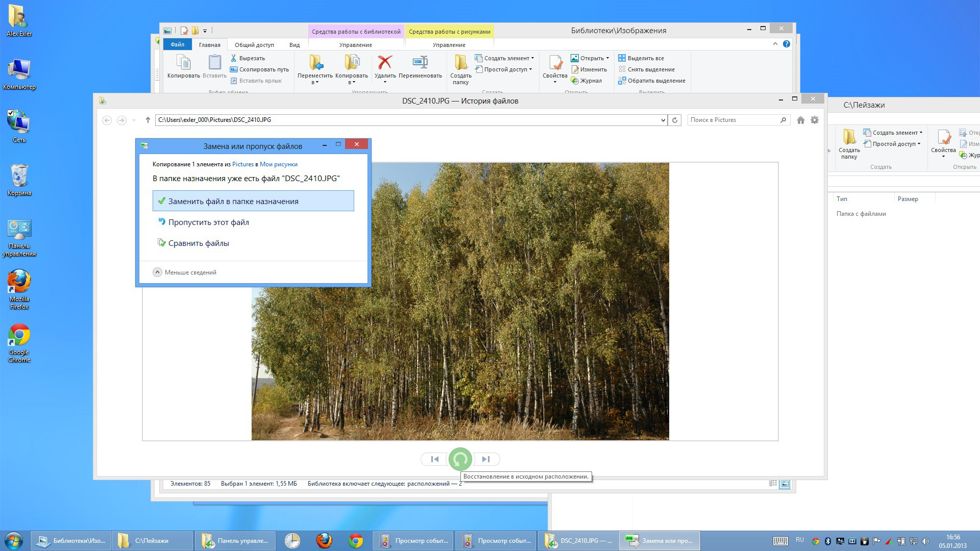The height and width of the screenshot is (551, 980).
Task: Refresh the File History address bar
Action: point(675,120)
